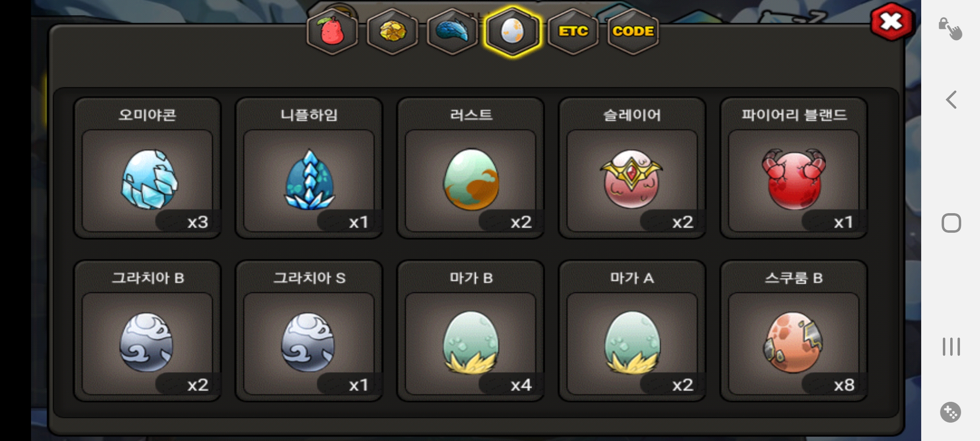980x441 pixels.
Task: Select the 마가 A nest egg
Action: pos(632,331)
